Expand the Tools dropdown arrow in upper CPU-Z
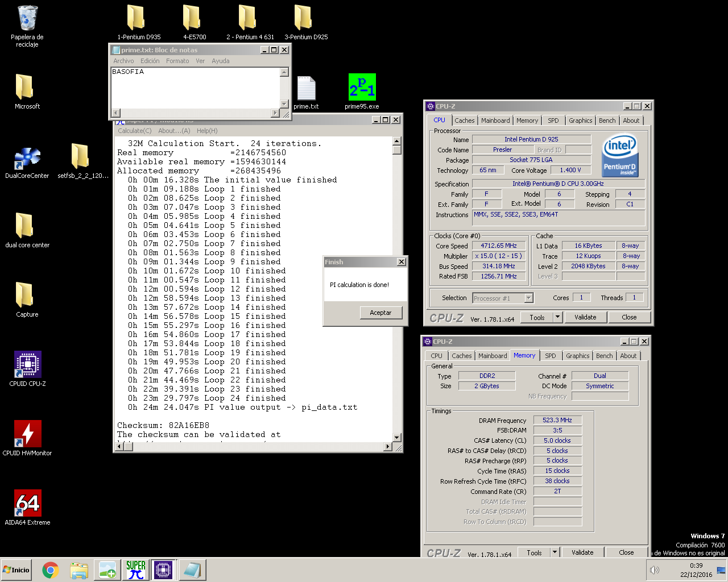Image resolution: width=728 pixels, height=582 pixels. (557, 317)
